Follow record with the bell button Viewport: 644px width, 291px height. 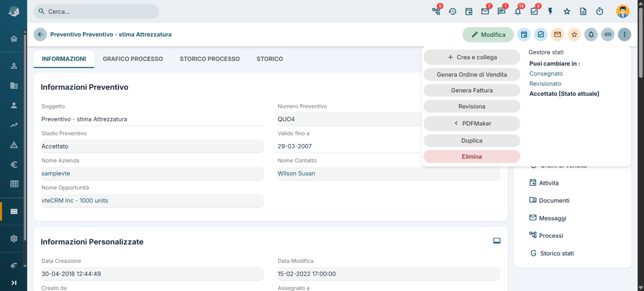pyautogui.click(x=591, y=34)
